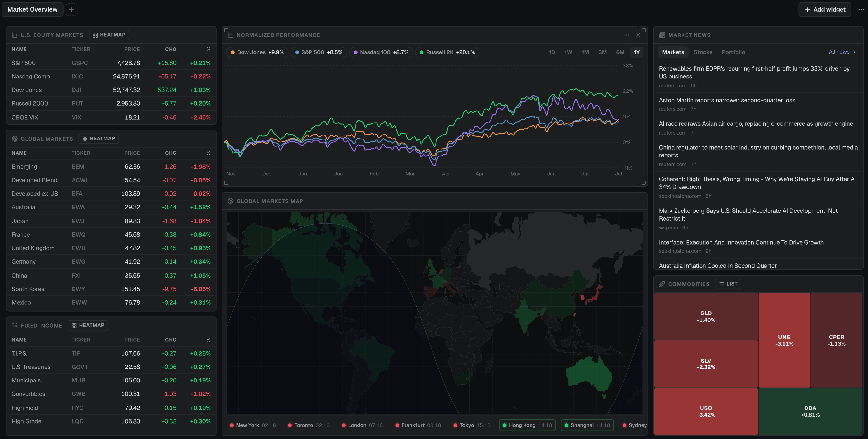Image resolution: width=868 pixels, height=439 pixels.
Task: Select the South Korea EWY row
Action: (111, 289)
